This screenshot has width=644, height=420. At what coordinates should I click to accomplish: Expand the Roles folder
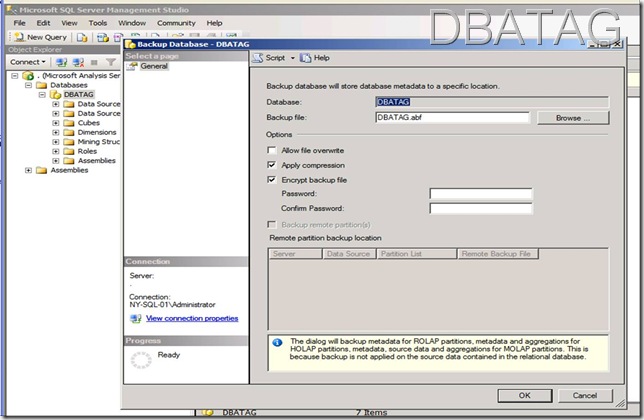pyautogui.click(x=55, y=151)
